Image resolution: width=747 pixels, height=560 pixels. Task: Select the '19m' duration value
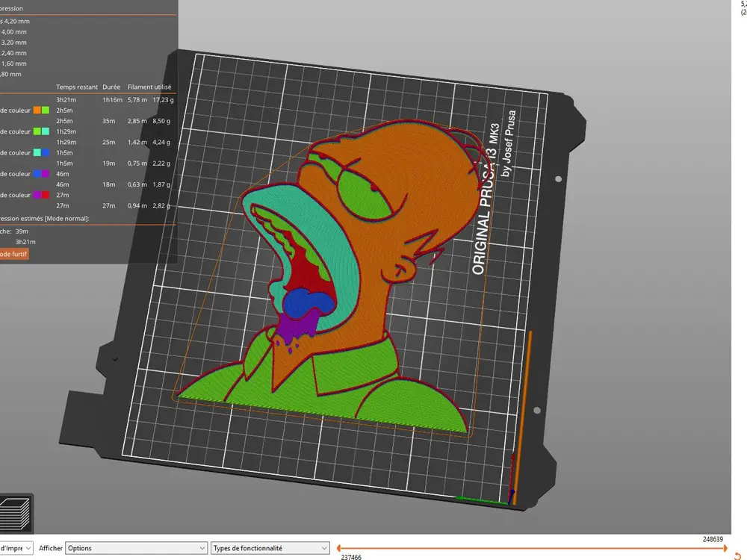[x=108, y=163]
